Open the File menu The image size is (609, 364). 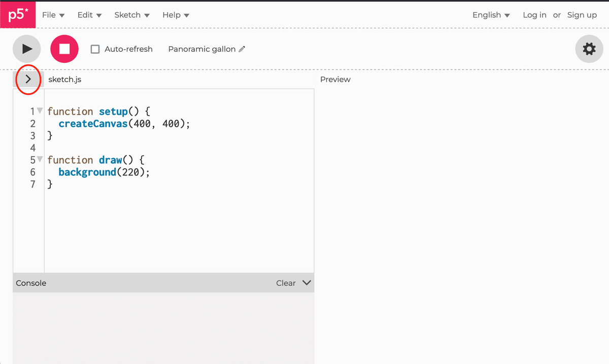point(53,15)
